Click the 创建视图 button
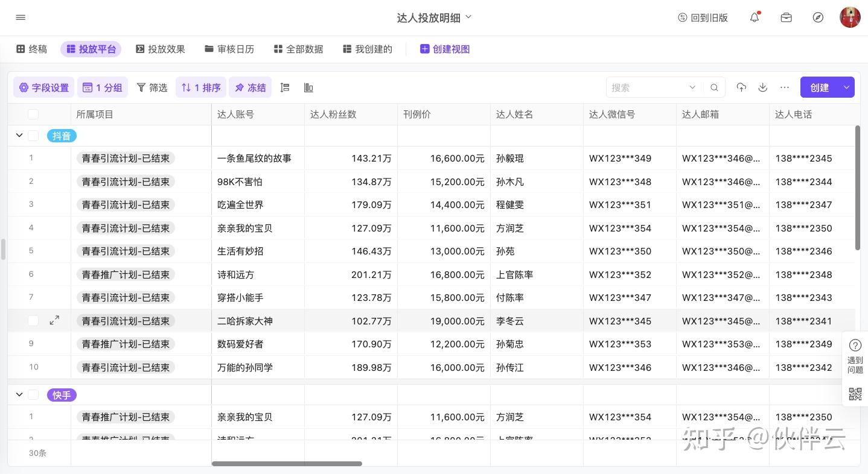The width and height of the screenshot is (868, 474). coord(445,49)
